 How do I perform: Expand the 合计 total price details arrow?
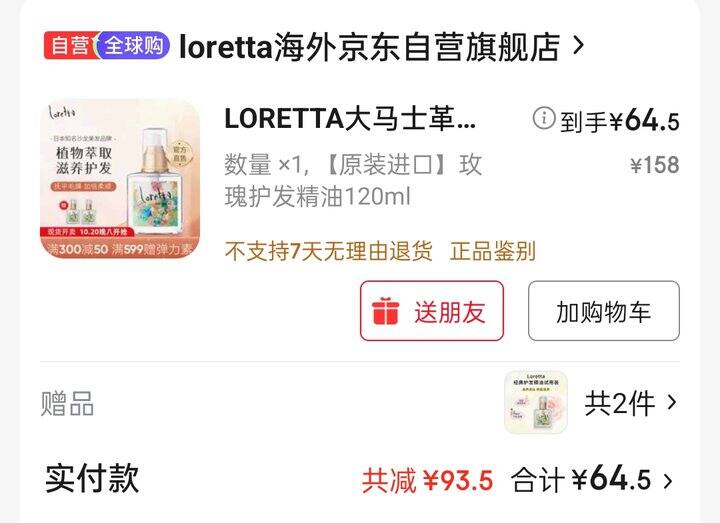tap(668, 481)
